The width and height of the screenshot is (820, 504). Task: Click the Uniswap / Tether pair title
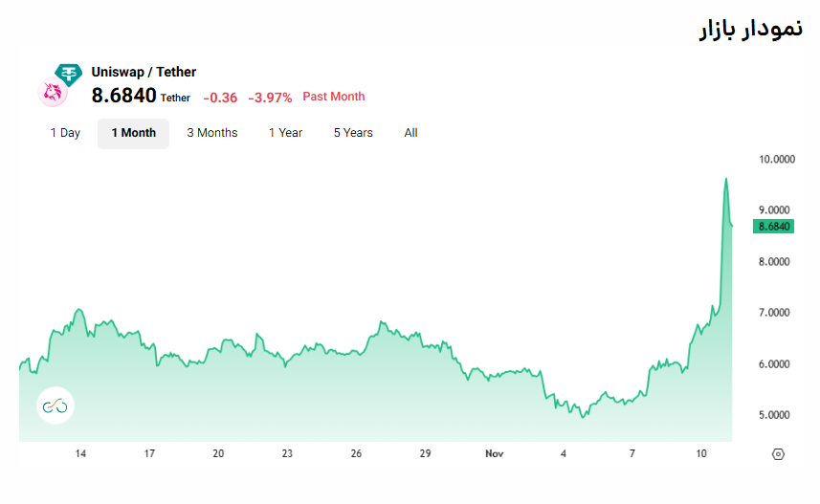[144, 72]
